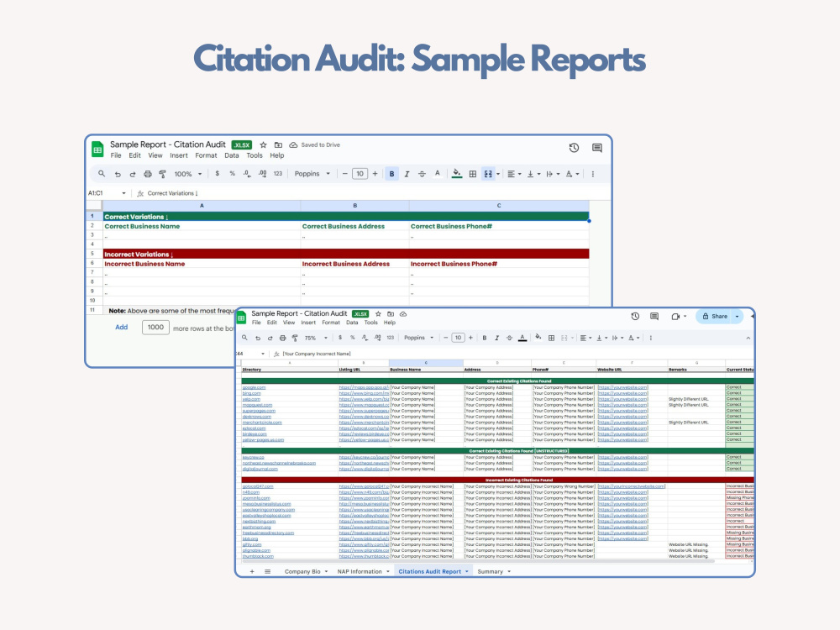
Task: Toggle merge cells in the back window toolbar
Action: (487, 174)
